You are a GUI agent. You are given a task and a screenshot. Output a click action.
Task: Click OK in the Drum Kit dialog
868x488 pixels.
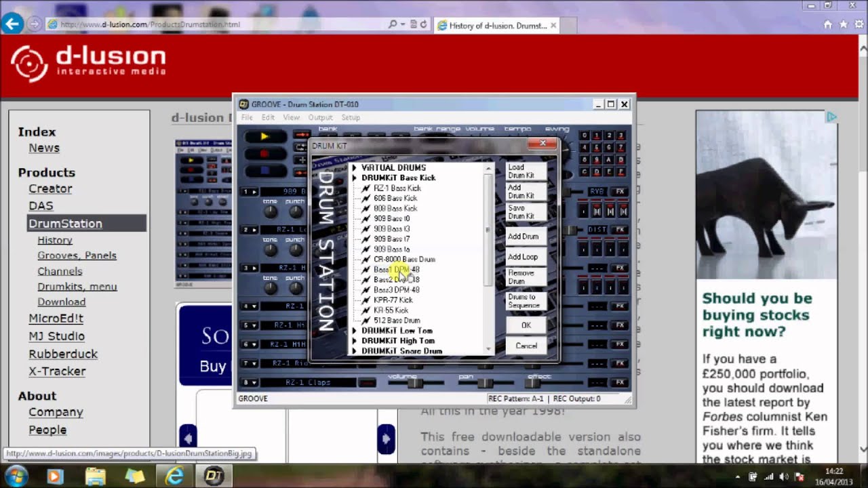point(526,325)
